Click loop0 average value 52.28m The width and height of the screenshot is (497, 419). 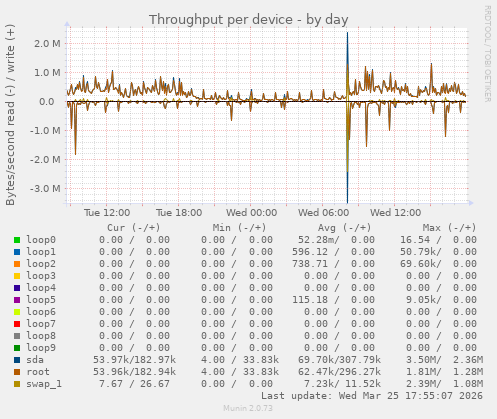318,240
